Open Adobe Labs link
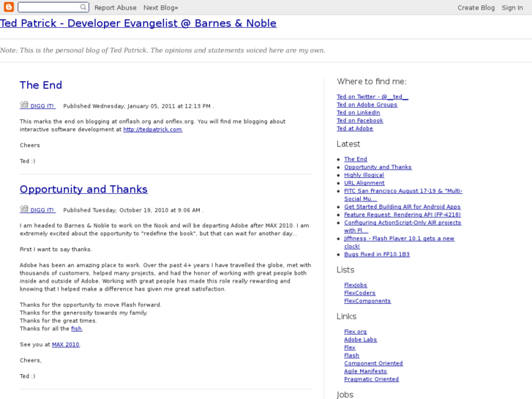This screenshot has width=532, height=399. pyautogui.click(x=360, y=339)
